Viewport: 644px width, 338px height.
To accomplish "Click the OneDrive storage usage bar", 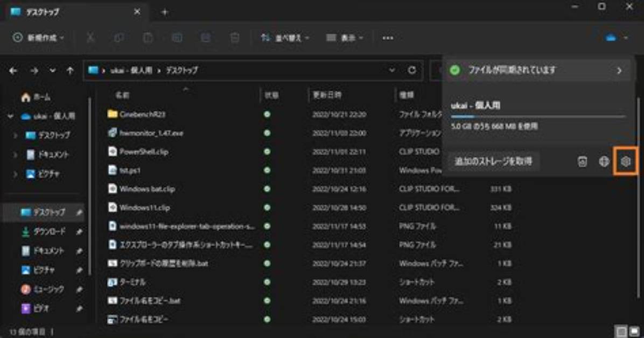I will tap(538, 117).
